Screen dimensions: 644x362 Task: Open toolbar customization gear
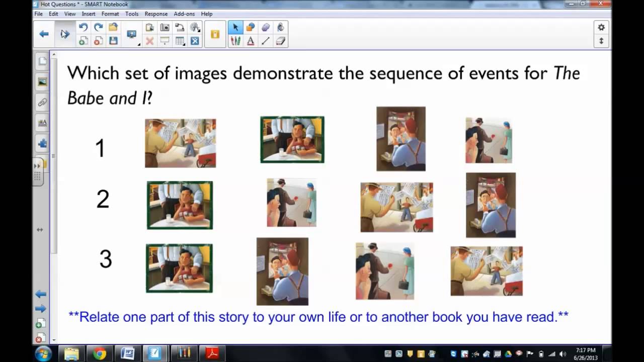pyautogui.click(x=601, y=28)
